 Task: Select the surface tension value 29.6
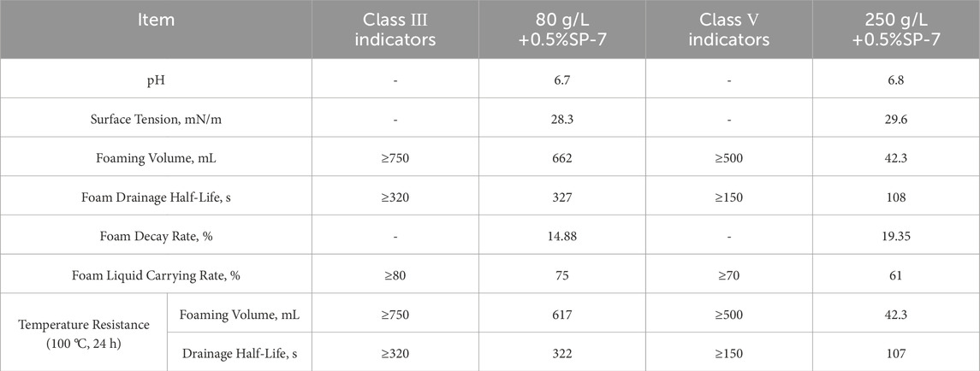(x=896, y=121)
